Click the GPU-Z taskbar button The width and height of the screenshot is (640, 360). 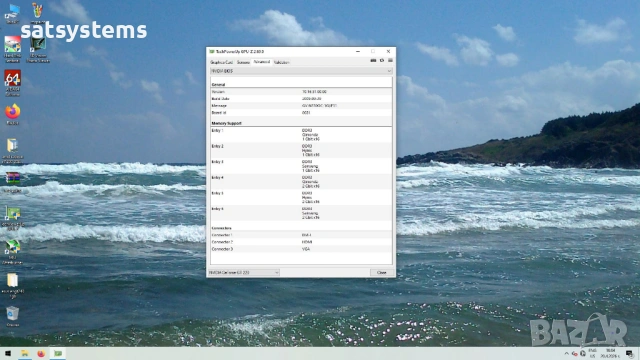click(58, 353)
